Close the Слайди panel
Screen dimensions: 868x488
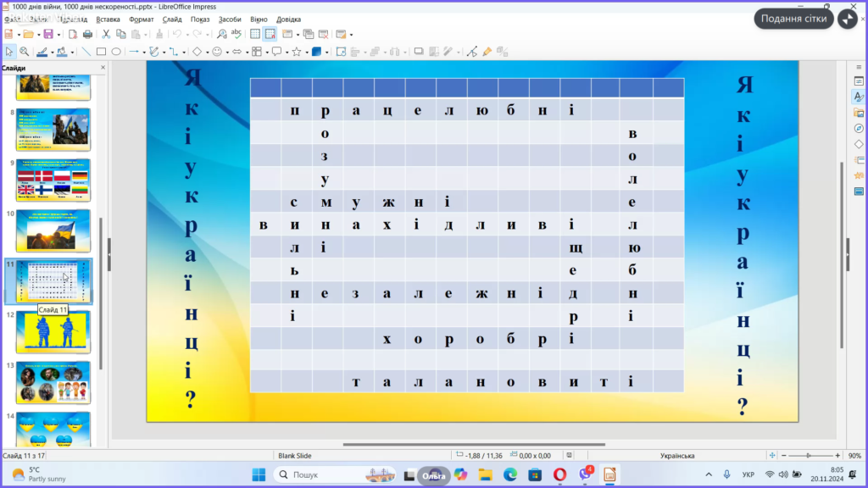tap(103, 68)
